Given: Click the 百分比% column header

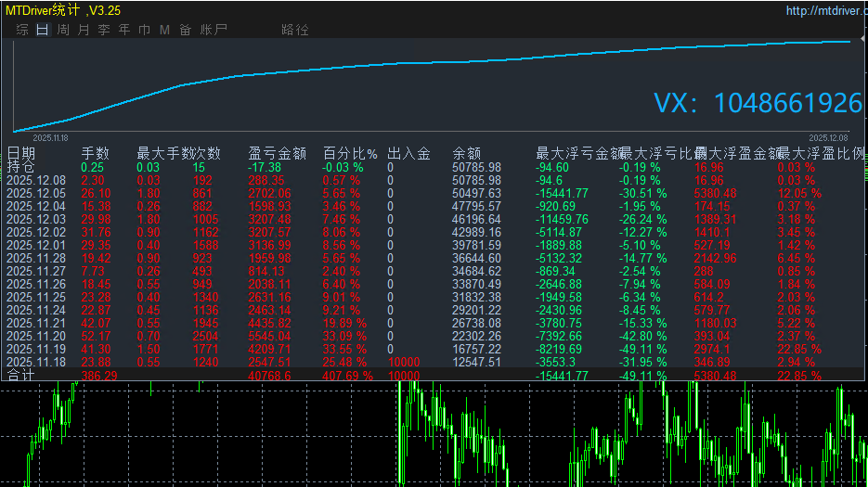Looking at the screenshot, I should 350,153.
